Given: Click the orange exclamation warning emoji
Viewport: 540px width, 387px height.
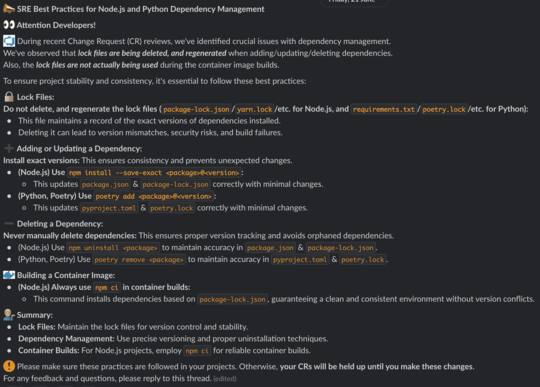Looking at the screenshot, I should tap(9, 366).
